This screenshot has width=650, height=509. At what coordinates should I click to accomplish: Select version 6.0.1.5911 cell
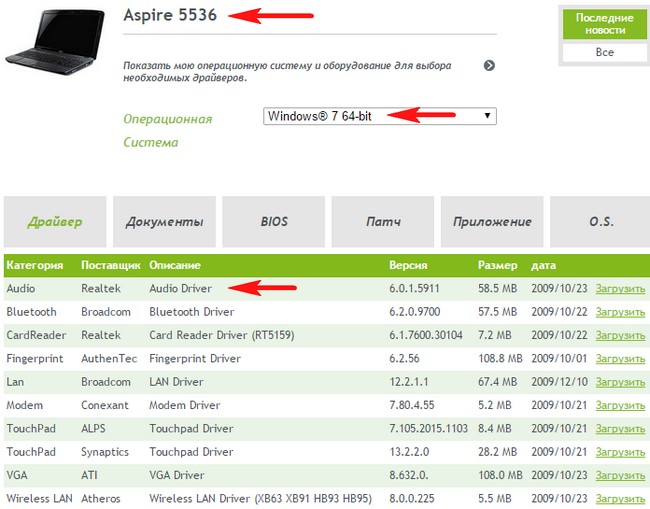coord(414,288)
